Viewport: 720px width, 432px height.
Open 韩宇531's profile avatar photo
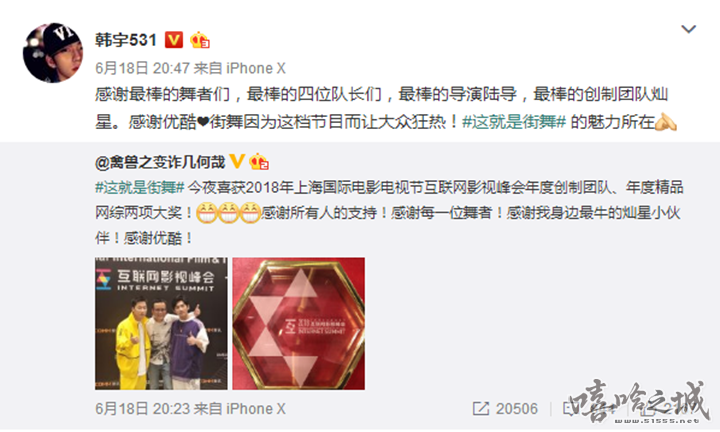coord(53,53)
